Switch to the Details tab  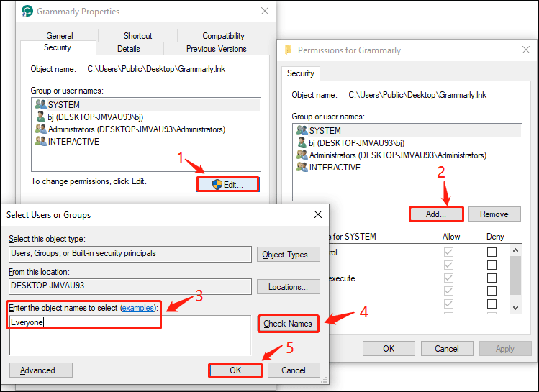(129, 49)
